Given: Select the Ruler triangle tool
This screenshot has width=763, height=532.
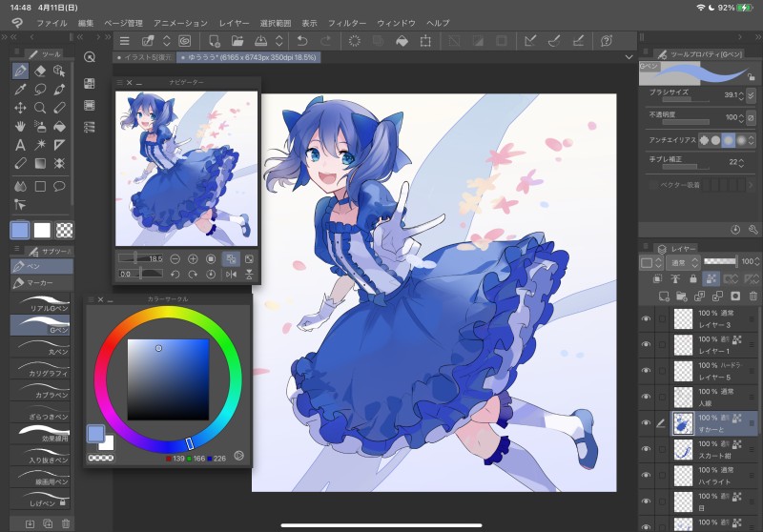Looking at the screenshot, I should (x=59, y=145).
